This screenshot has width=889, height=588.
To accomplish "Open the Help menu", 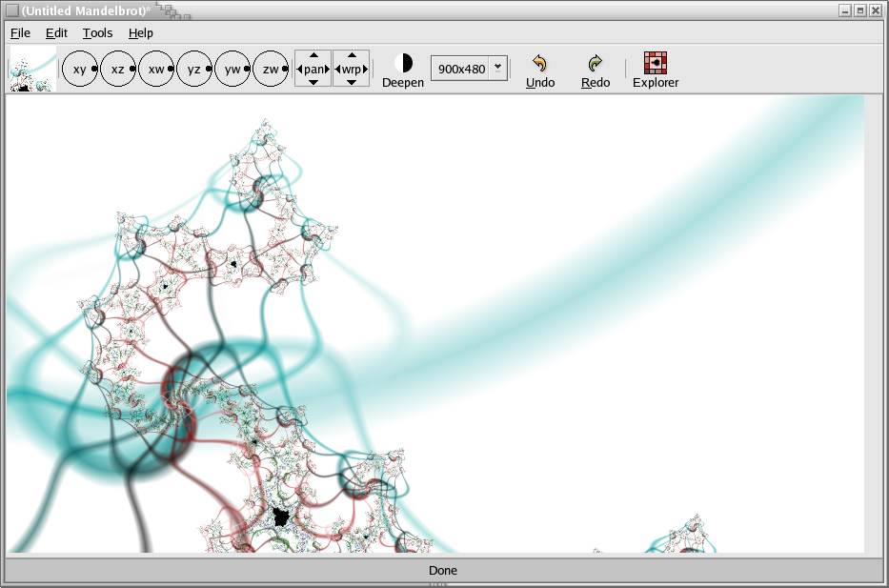I will 141,32.
